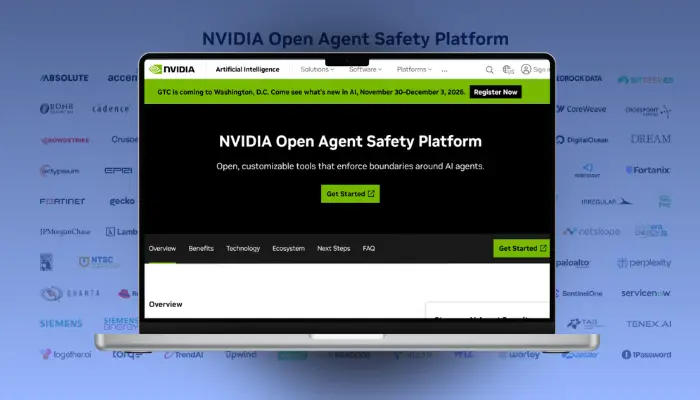
Task: Click the Register Now button
Action: pos(496,92)
